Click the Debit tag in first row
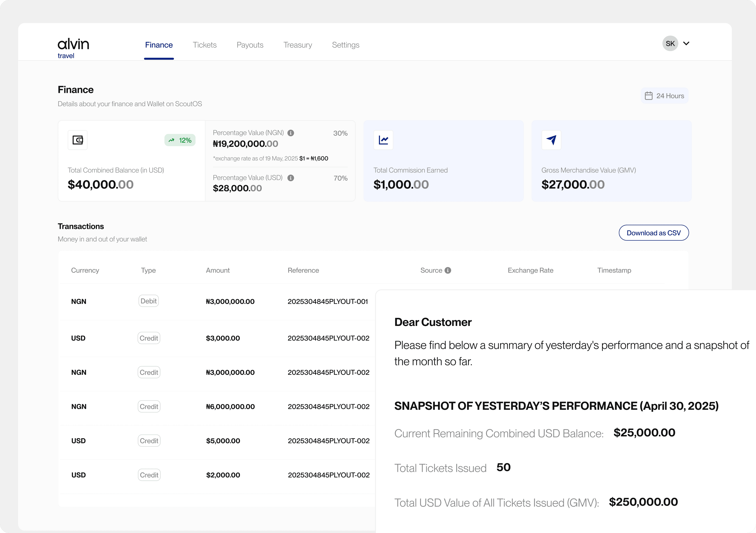The image size is (756, 533). [x=149, y=301]
